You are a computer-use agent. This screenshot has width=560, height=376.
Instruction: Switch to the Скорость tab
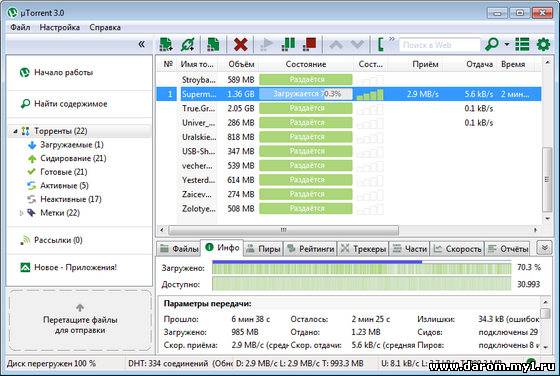(458, 249)
